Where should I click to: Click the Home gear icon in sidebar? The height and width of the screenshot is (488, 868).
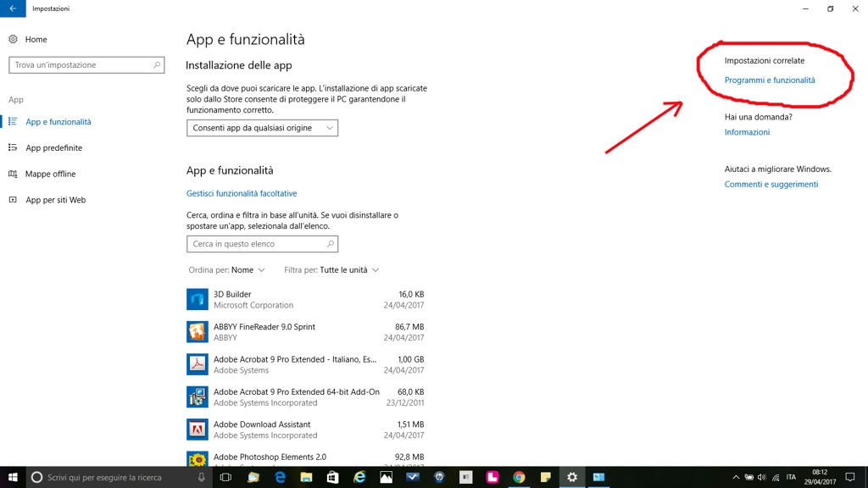click(13, 39)
